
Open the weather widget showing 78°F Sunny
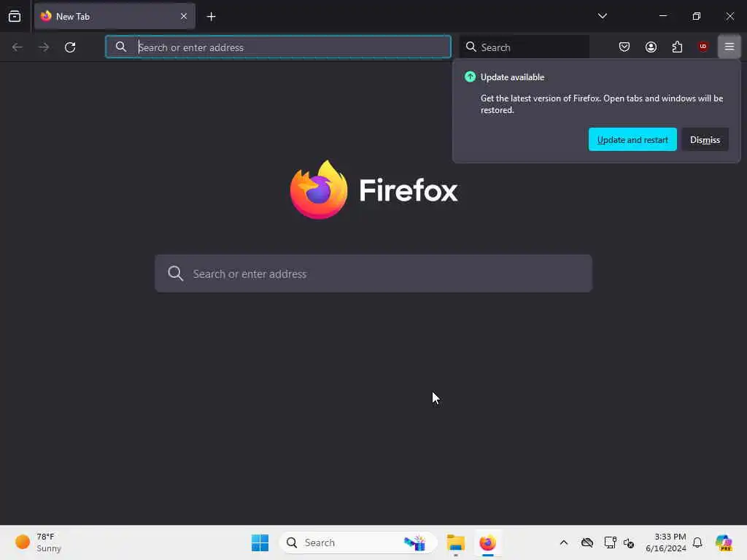click(x=38, y=542)
